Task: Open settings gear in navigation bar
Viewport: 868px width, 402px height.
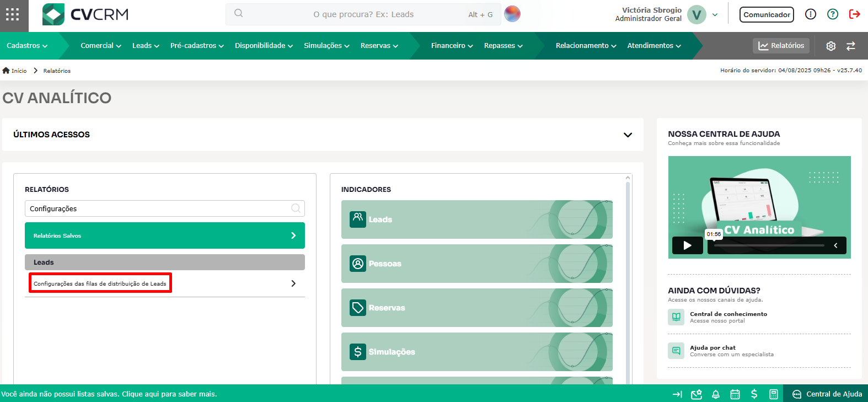Action: pyautogui.click(x=831, y=46)
